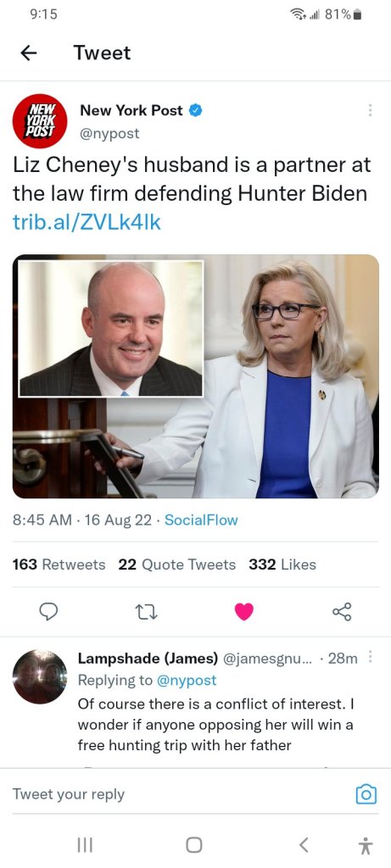
Task: Toggle the pink heart like button
Action: click(243, 612)
